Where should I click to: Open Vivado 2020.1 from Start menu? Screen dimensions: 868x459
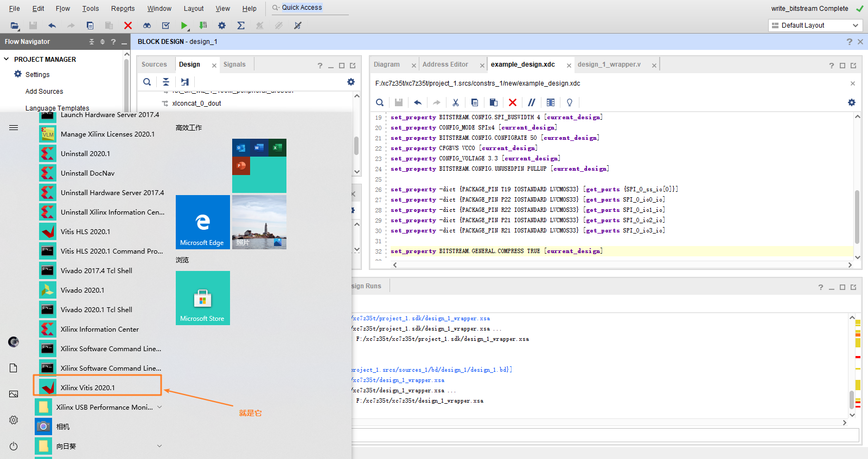[82, 290]
